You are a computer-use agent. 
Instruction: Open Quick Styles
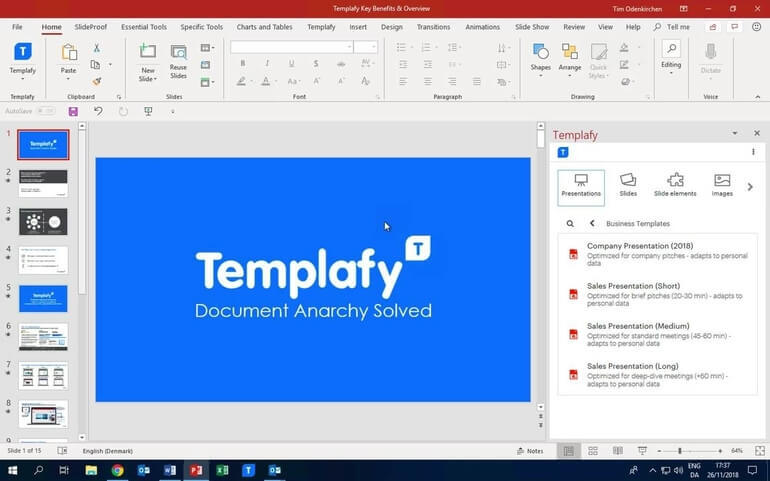tap(598, 61)
